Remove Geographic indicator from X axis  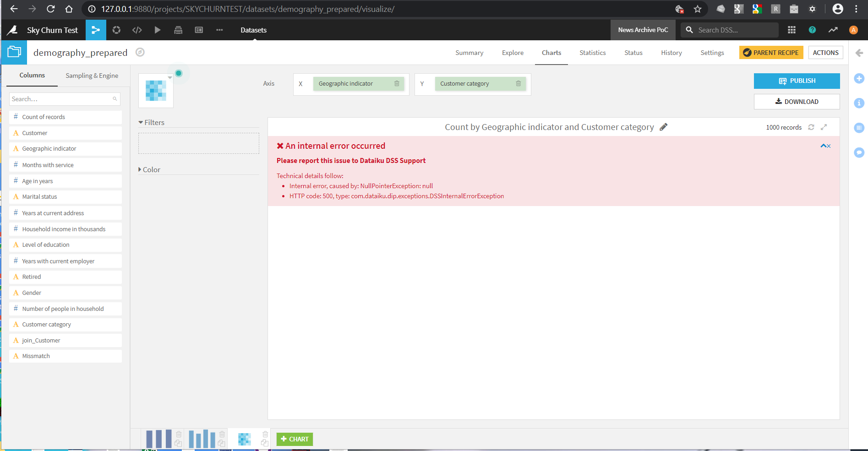point(397,84)
